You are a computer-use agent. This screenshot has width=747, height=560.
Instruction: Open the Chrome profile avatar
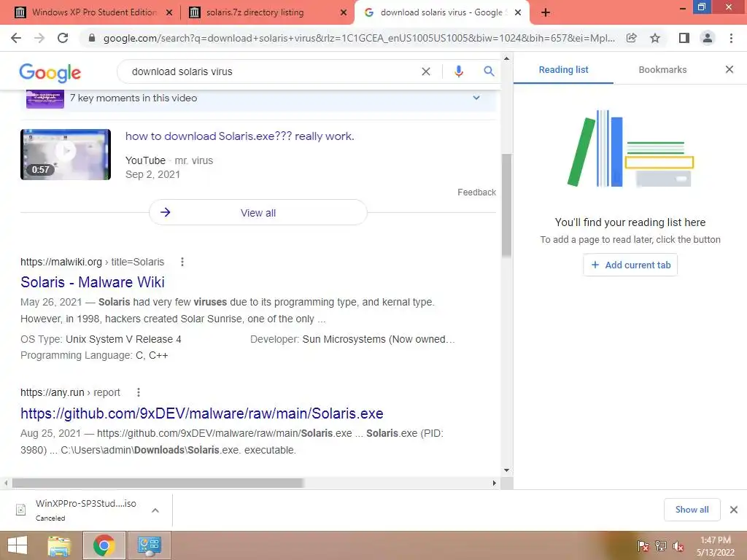click(708, 38)
